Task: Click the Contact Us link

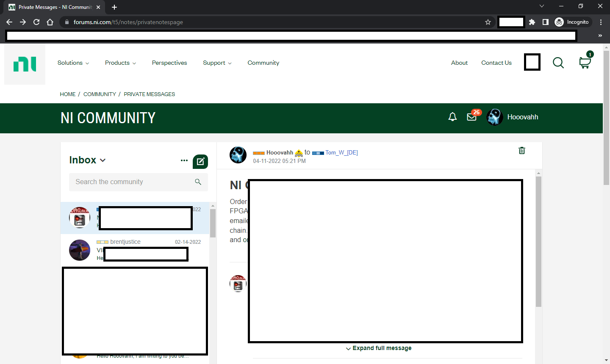Action: tap(496, 63)
